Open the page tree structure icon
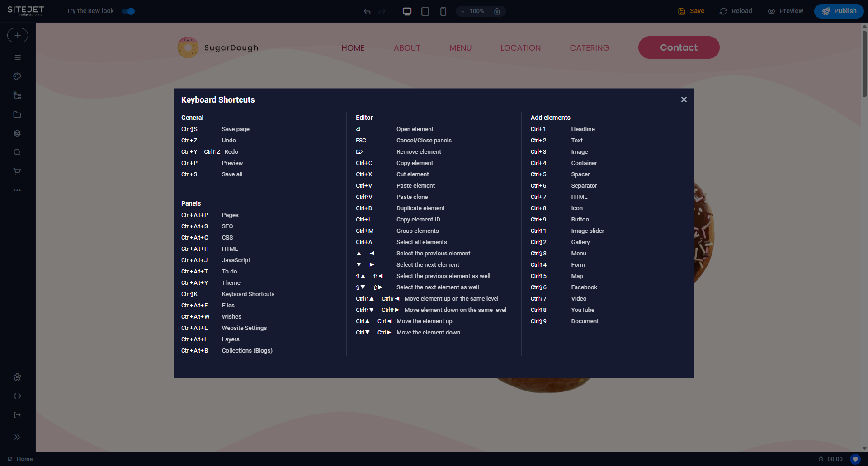Viewport: 868px width, 466px height. pos(17,95)
